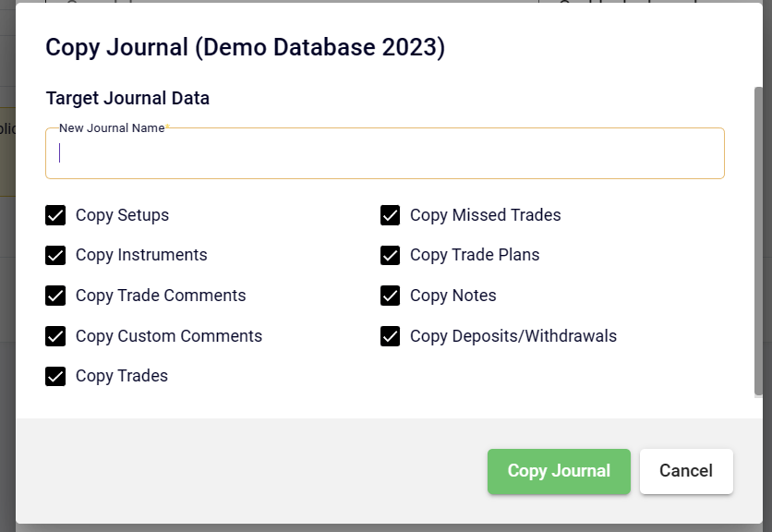Image resolution: width=772 pixels, height=532 pixels.
Task: Click the green Copy Journal button
Action: pyautogui.click(x=559, y=471)
